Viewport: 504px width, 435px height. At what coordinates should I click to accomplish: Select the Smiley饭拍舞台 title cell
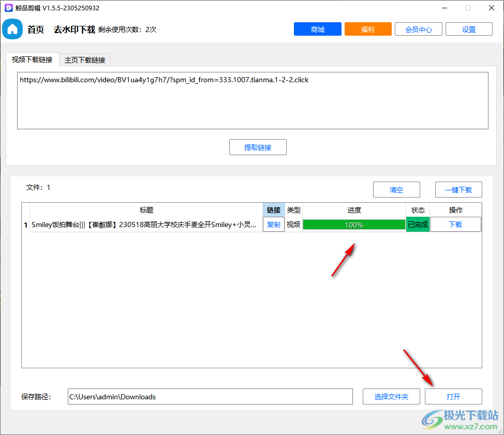pyautogui.click(x=146, y=224)
